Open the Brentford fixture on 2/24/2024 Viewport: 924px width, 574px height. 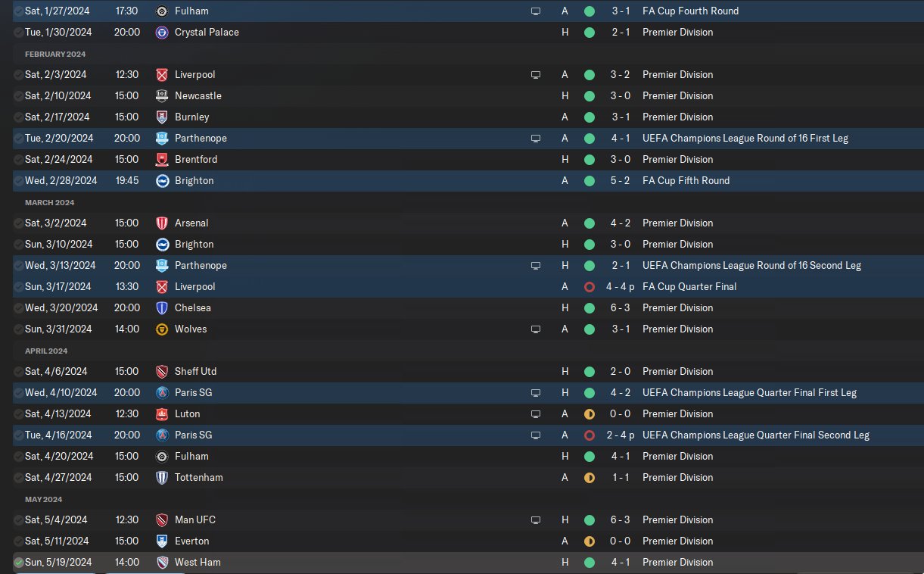point(462,160)
